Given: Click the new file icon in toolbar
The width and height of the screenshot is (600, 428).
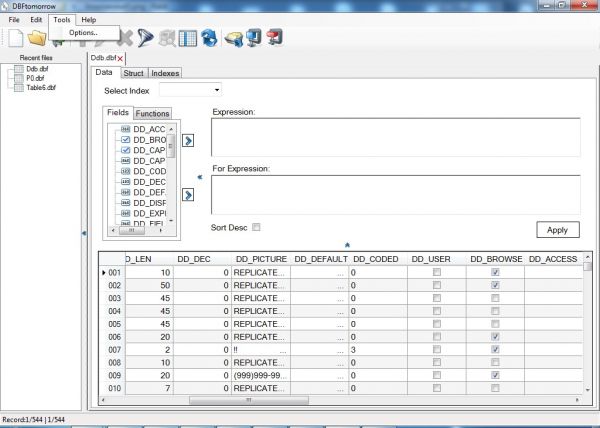Looking at the screenshot, I should 16,39.
